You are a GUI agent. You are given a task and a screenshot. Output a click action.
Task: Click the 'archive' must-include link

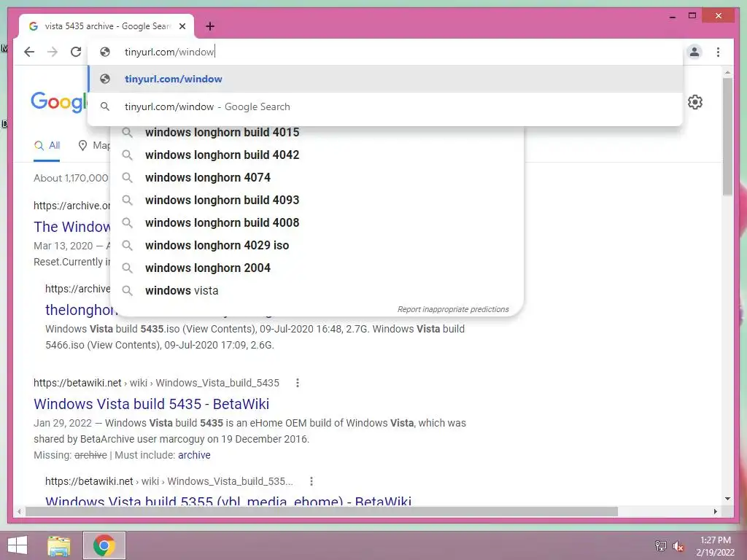(x=194, y=455)
